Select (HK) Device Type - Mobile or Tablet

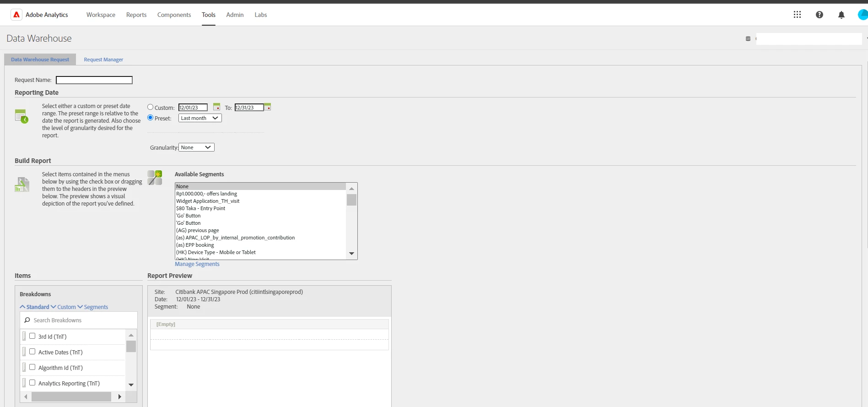pyautogui.click(x=261, y=252)
